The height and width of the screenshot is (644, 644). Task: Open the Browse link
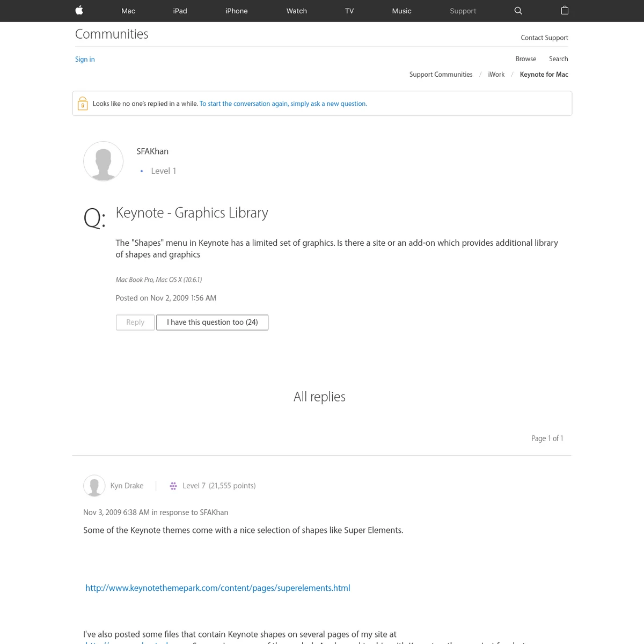click(525, 59)
